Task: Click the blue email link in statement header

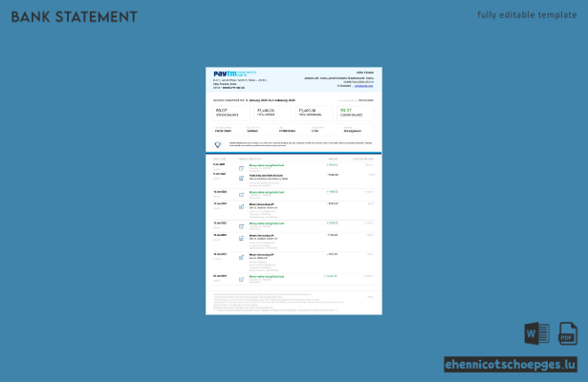Action: [363, 86]
